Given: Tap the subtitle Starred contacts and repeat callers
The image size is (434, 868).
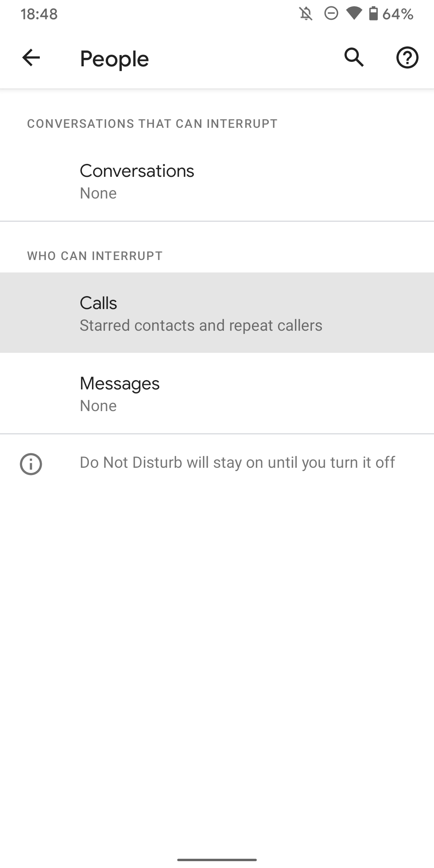Looking at the screenshot, I should [201, 325].
